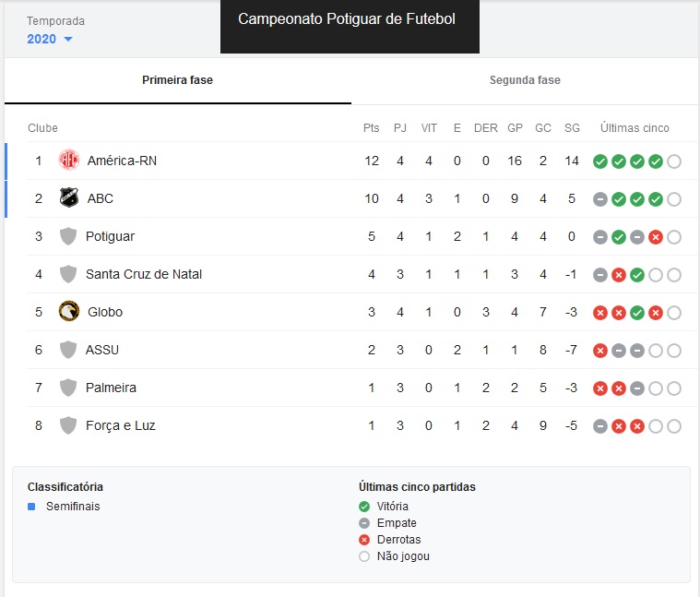Click the ABC club crest icon
Image resolution: width=700 pixels, height=597 pixels.
point(69,198)
